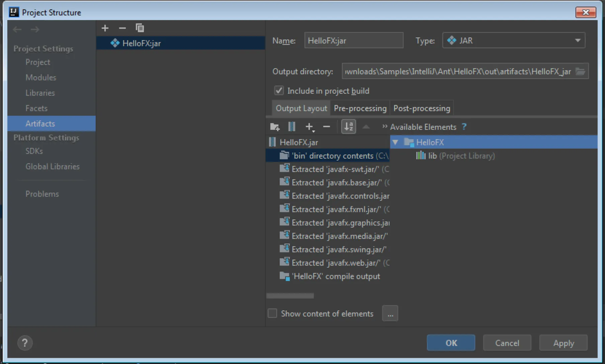Viewport: 605px width, 364px height.
Task: Click the Cancel button
Action: point(507,343)
